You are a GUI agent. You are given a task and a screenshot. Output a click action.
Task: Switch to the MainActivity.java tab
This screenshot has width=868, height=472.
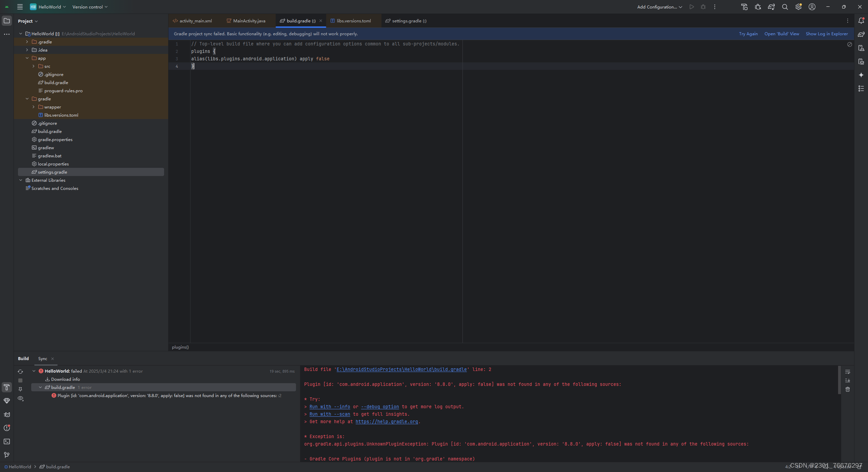pos(249,21)
